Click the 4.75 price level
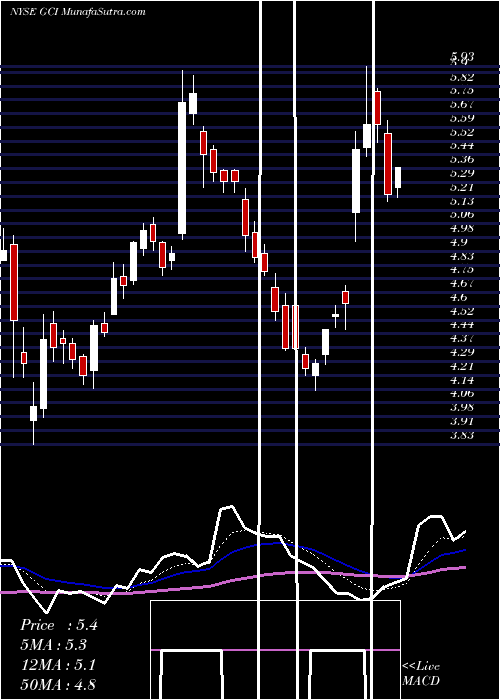500x700 pixels. click(462, 270)
